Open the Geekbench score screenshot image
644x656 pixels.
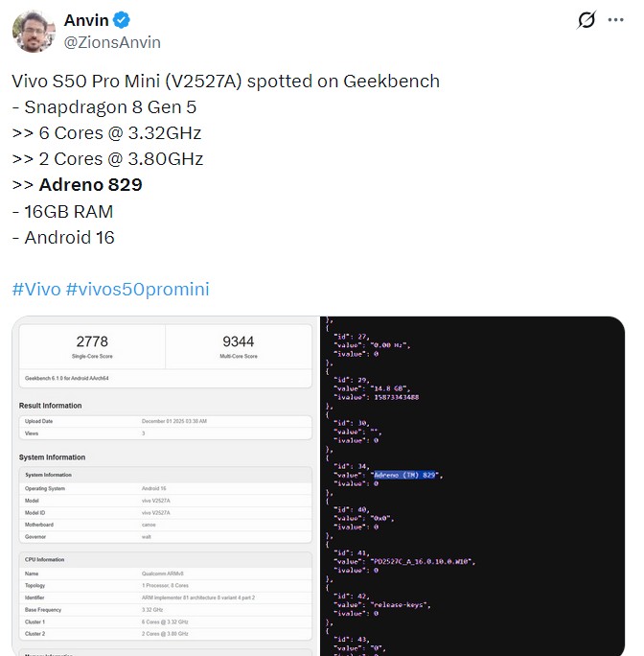pos(166,485)
